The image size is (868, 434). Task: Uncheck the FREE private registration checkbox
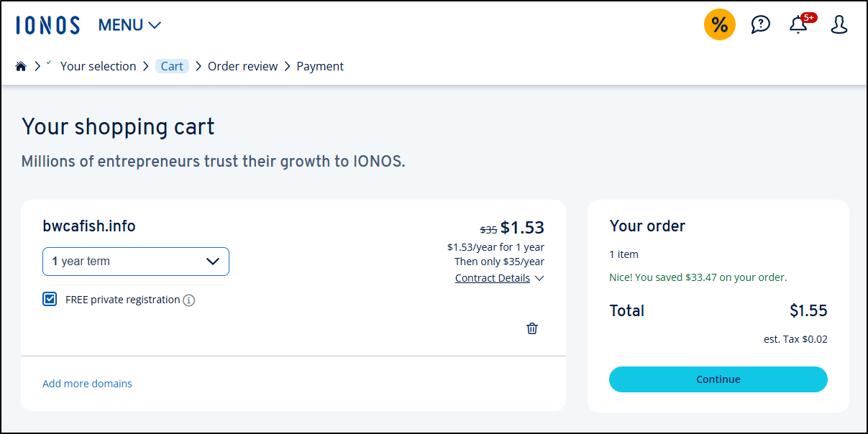point(50,300)
